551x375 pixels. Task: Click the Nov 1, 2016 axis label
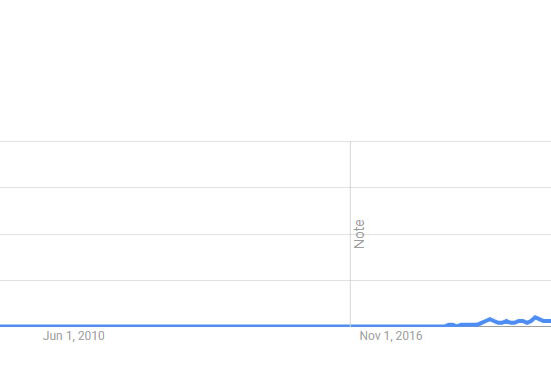pos(391,336)
